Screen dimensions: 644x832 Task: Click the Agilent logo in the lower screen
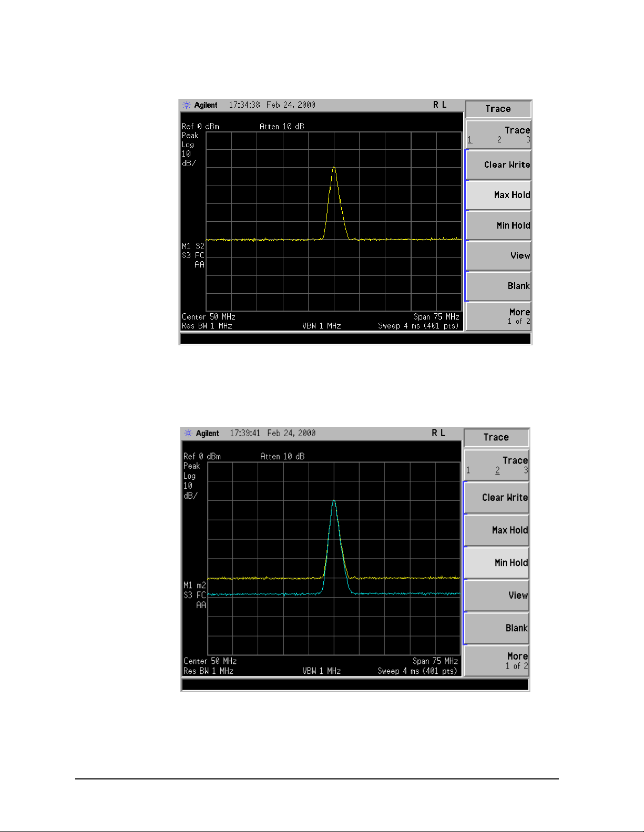click(201, 434)
